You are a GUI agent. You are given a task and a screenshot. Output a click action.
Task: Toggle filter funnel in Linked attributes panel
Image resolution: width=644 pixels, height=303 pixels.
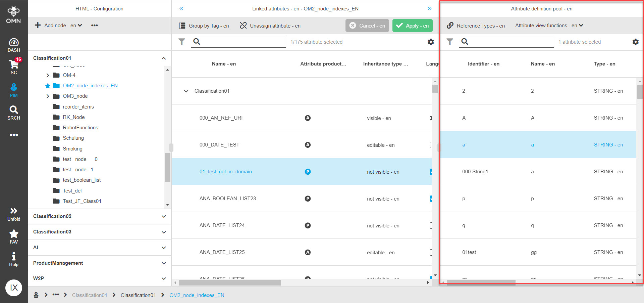[182, 42]
